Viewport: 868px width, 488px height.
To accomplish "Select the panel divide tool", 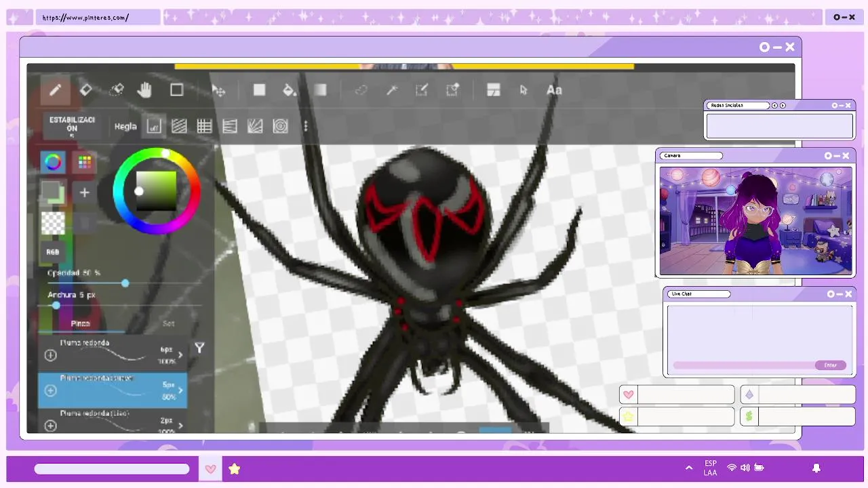I will click(x=494, y=90).
